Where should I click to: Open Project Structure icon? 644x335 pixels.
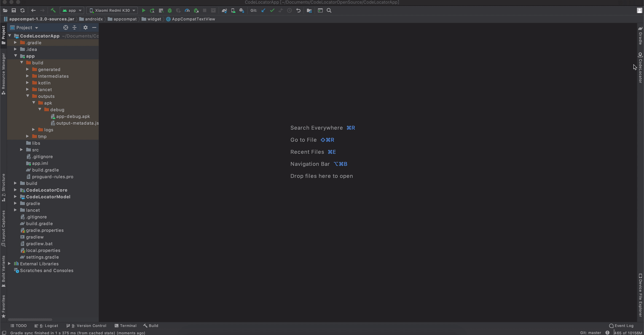(x=309, y=11)
